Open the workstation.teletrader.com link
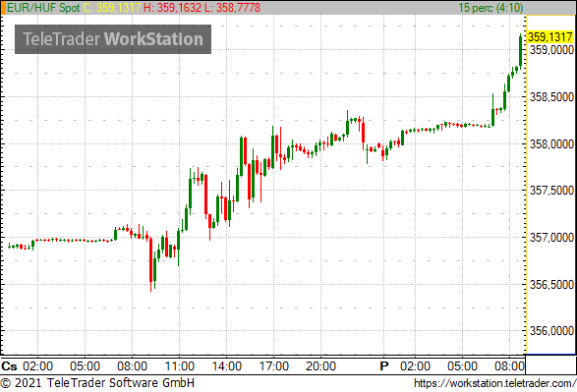This screenshot has width=577, height=392. pyautogui.click(x=495, y=383)
